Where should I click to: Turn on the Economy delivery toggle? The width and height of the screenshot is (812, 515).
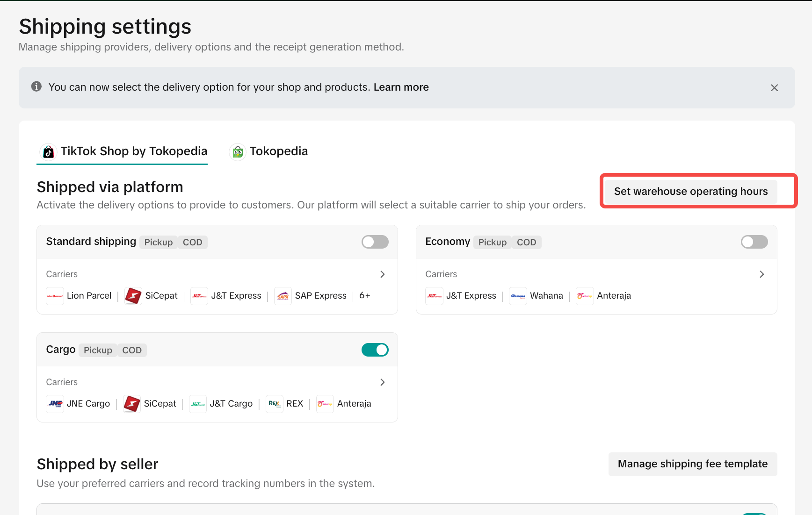tap(754, 242)
